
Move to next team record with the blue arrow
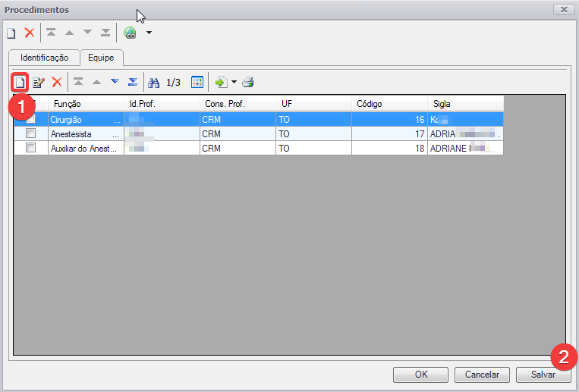pyautogui.click(x=115, y=81)
